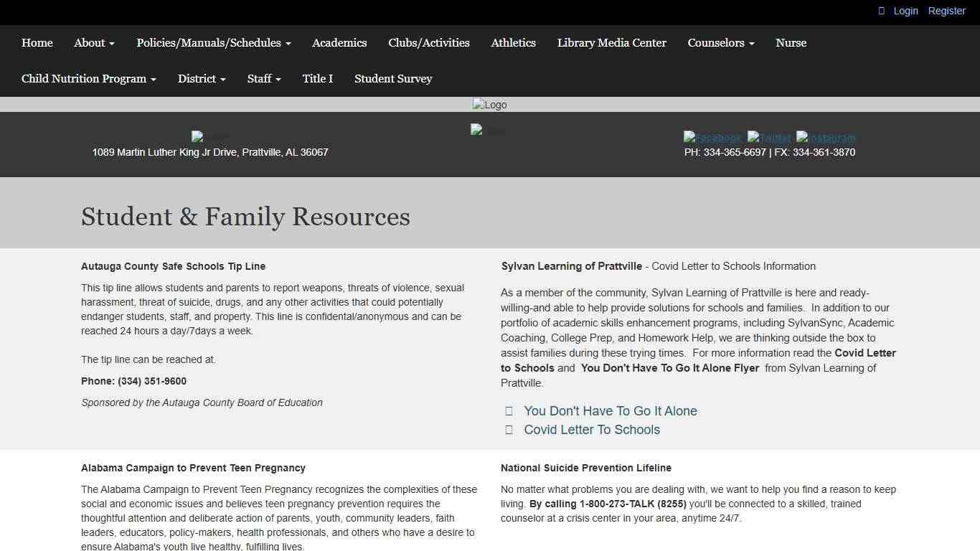
Task: Expand the Counselors dropdown
Action: (720, 43)
